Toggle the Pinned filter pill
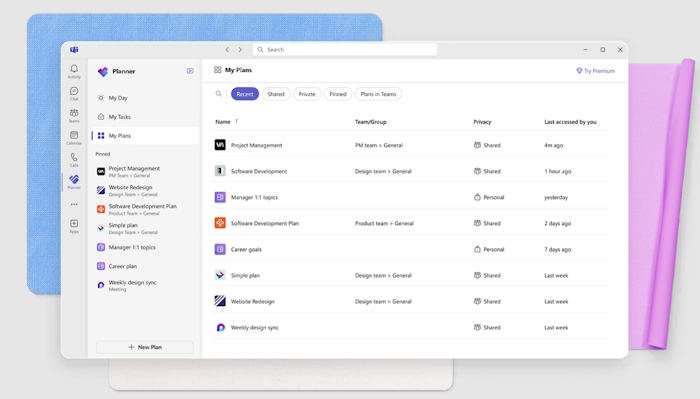The height and width of the screenshot is (399, 700). click(x=338, y=94)
